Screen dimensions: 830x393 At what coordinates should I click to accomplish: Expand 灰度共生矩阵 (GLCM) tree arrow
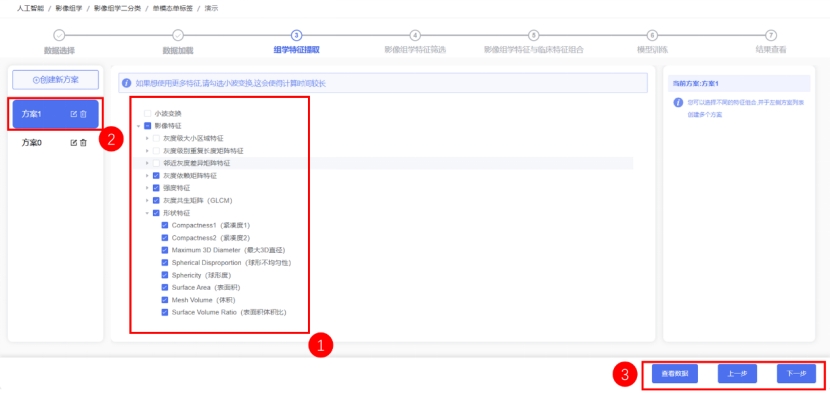[147, 201]
